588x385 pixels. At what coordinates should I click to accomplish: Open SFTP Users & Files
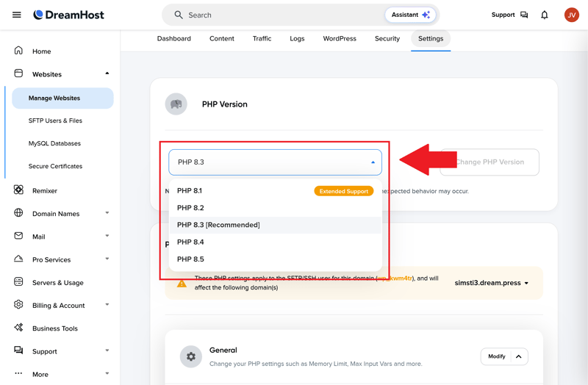[x=55, y=120]
